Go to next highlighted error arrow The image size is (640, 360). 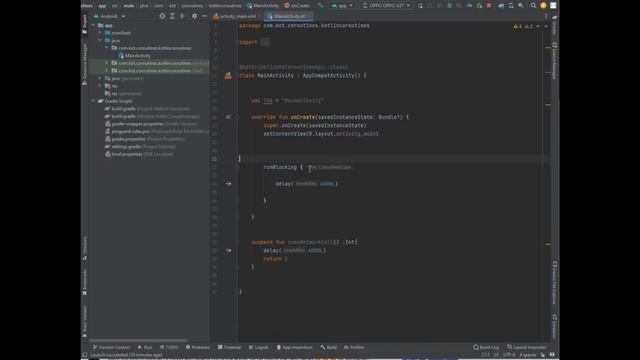point(546,26)
